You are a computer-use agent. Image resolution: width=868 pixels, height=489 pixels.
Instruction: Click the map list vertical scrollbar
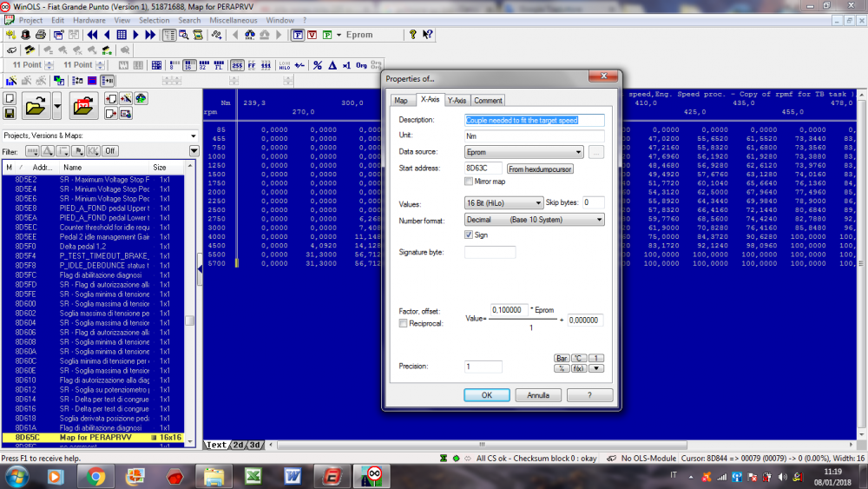click(x=189, y=320)
